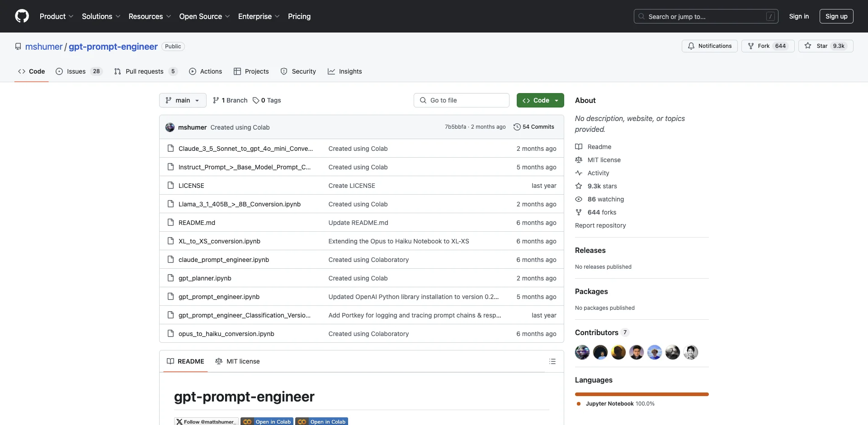Click the Notifications bell button
Screen dimensions: 868x425
click(x=710, y=46)
